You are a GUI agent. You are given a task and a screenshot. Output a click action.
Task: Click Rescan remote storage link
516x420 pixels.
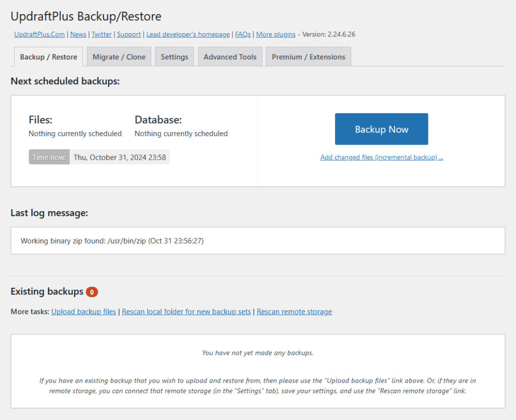point(294,312)
